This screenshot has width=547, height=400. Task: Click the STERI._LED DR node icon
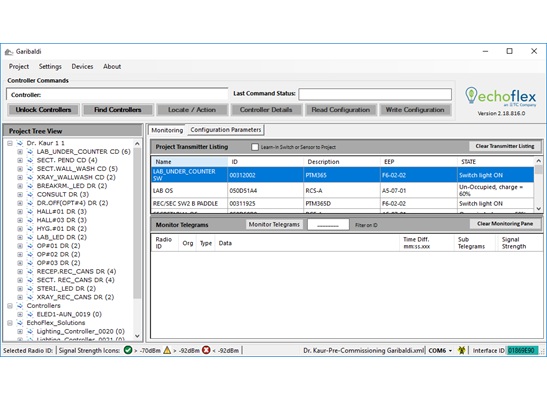click(30, 289)
